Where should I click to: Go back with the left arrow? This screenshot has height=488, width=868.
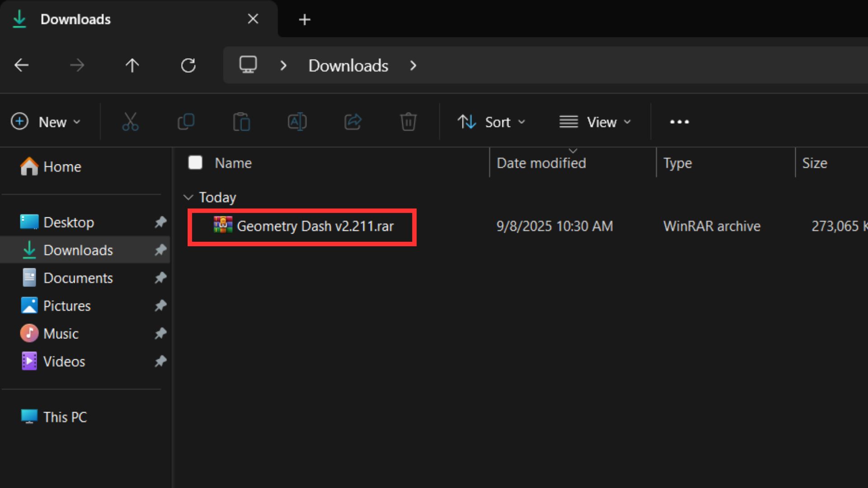pos(21,66)
